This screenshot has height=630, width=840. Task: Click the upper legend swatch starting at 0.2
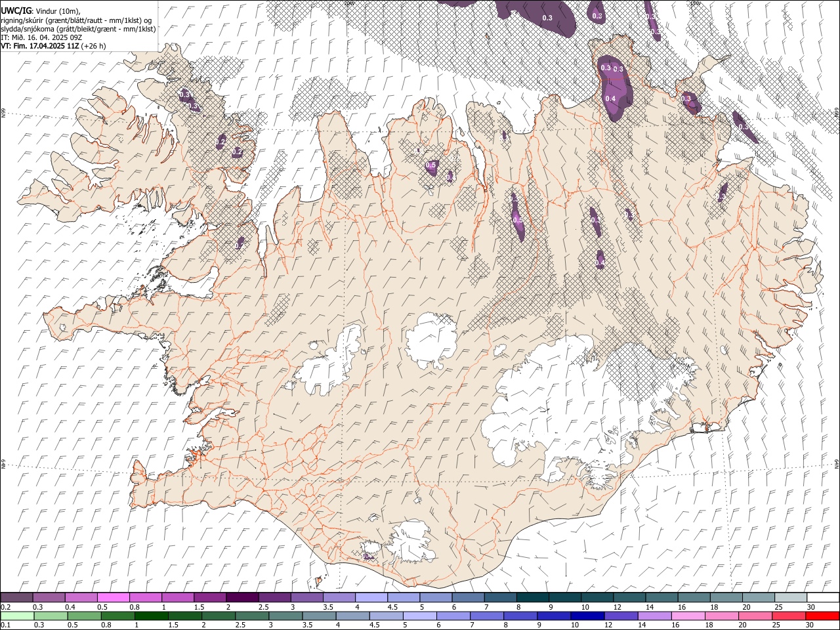point(16,598)
